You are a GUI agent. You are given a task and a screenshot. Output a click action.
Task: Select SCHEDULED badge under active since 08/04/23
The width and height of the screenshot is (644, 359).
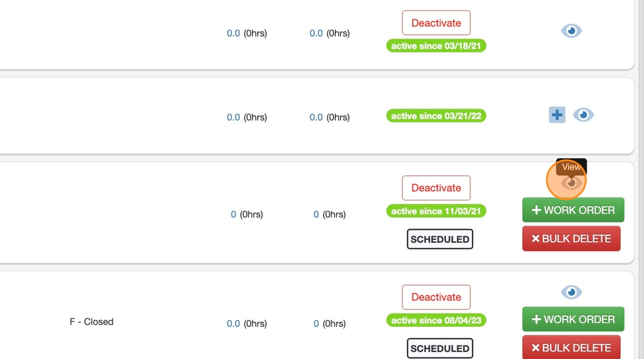point(440,348)
